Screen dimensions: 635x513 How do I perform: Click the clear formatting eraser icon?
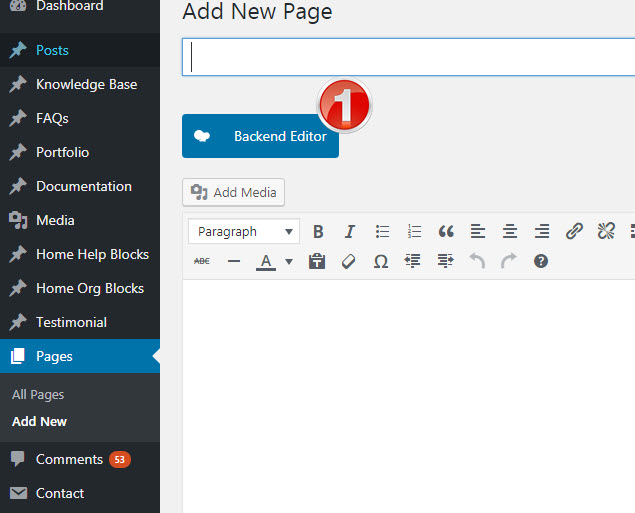[349, 261]
